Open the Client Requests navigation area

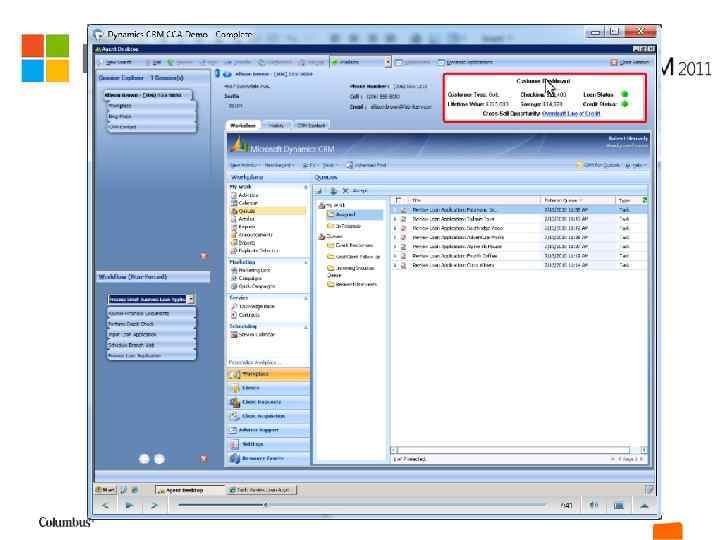pos(268,402)
